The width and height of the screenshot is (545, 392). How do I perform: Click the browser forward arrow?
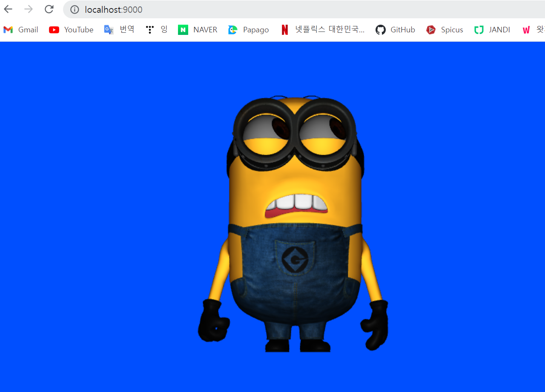coord(29,9)
